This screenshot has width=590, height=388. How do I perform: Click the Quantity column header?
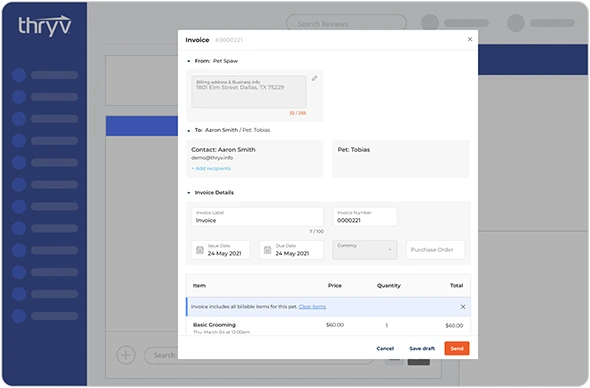click(x=389, y=286)
